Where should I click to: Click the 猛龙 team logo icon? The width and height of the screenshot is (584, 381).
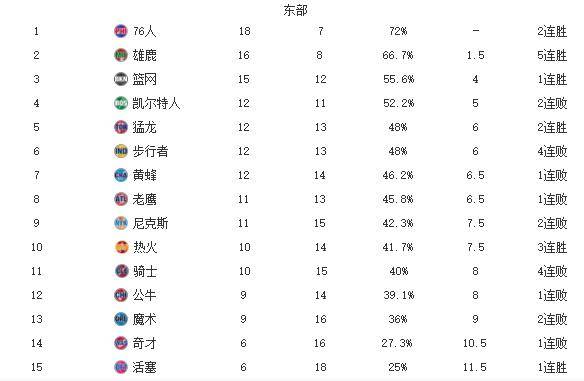click(121, 127)
